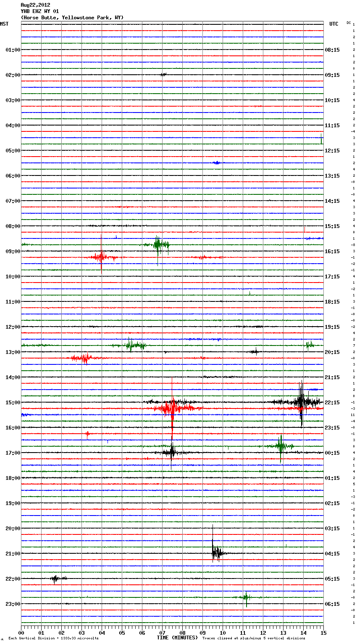This screenshot has width=357, height=644.
Task: Select the 23:15 UTC time label
Action: 332,428
